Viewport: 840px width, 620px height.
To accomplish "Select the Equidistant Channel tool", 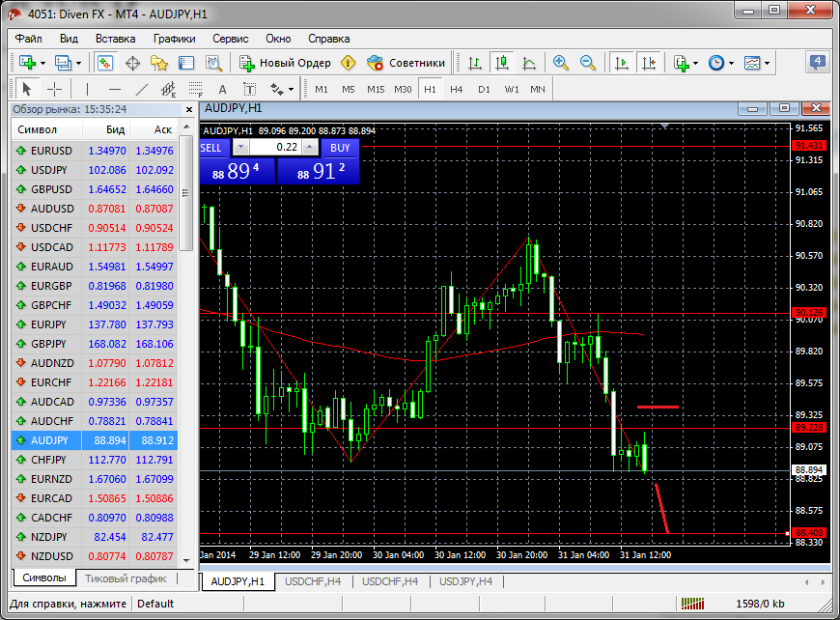I will (168, 89).
